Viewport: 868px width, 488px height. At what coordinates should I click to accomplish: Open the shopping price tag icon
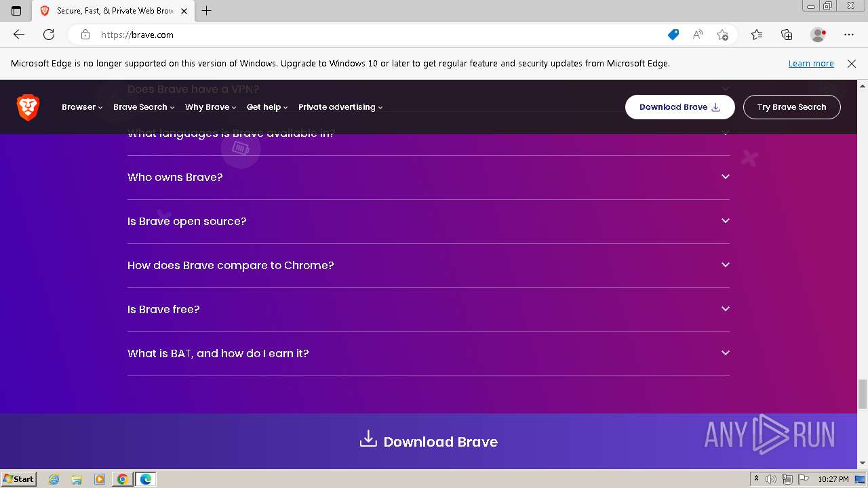(x=673, y=35)
